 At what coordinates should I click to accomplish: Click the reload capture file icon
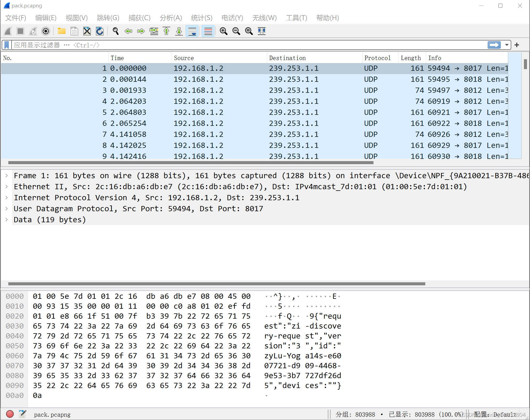point(100,31)
